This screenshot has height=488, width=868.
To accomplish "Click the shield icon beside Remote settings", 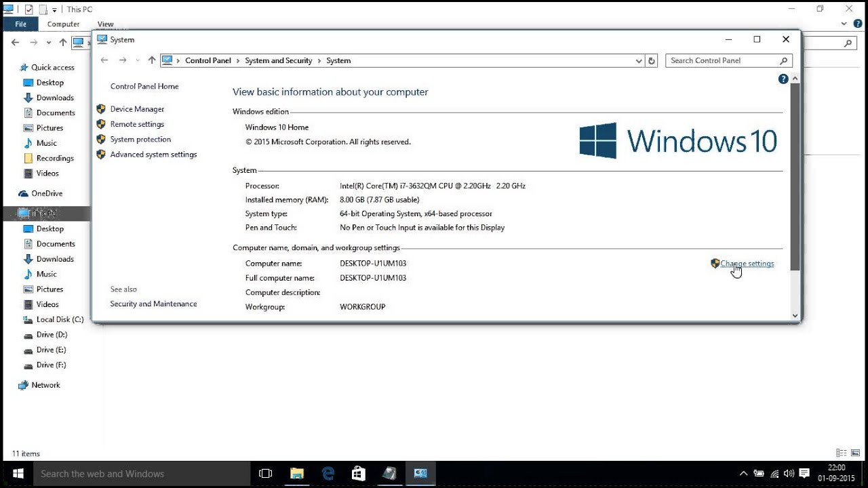I will point(101,124).
